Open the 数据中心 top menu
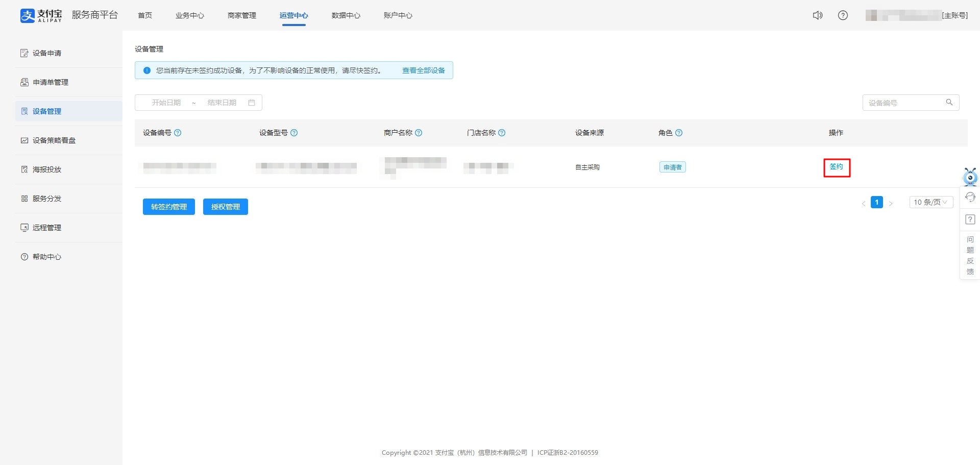Image resolution: width=980 pixels, height=465 pixels. click(x=346, y=15)
